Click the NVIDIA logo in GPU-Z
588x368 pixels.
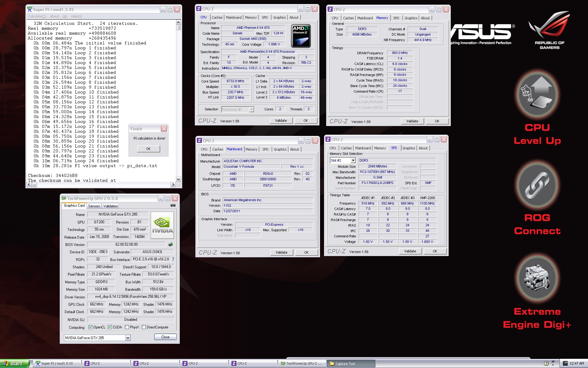coord(162,225)
